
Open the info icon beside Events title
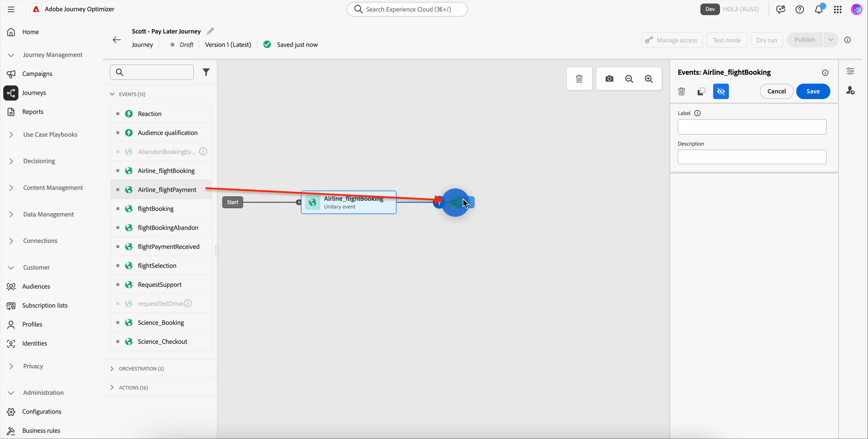tap(825, 73)
